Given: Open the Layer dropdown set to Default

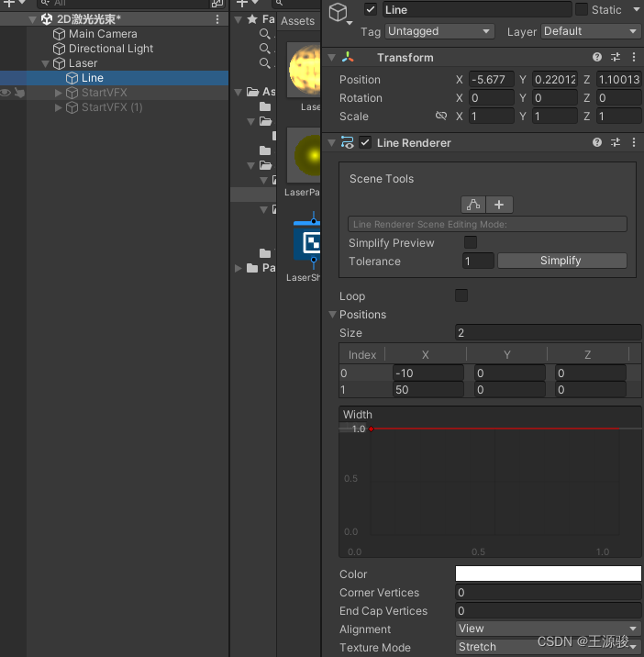Looking at the screenshot, I should pos(591,31).
